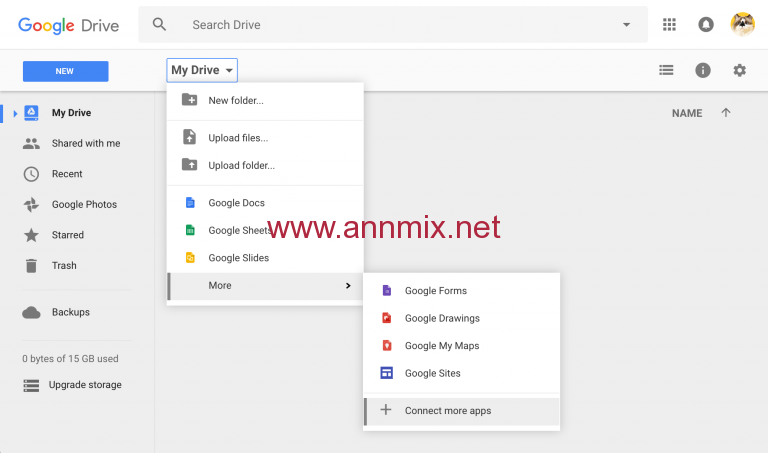Select New folder... menu entry
Viewport: 768px width, 453px height.
point(265,100)
